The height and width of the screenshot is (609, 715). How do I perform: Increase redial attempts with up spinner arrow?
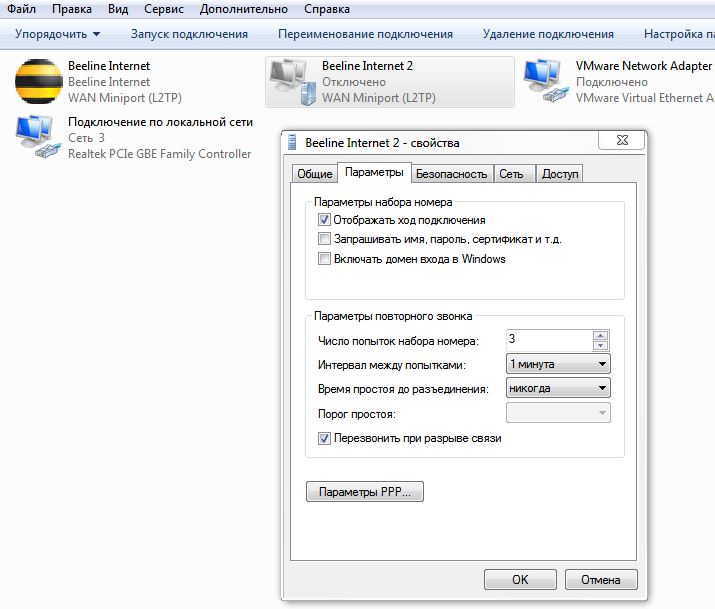tap(601, 335)
